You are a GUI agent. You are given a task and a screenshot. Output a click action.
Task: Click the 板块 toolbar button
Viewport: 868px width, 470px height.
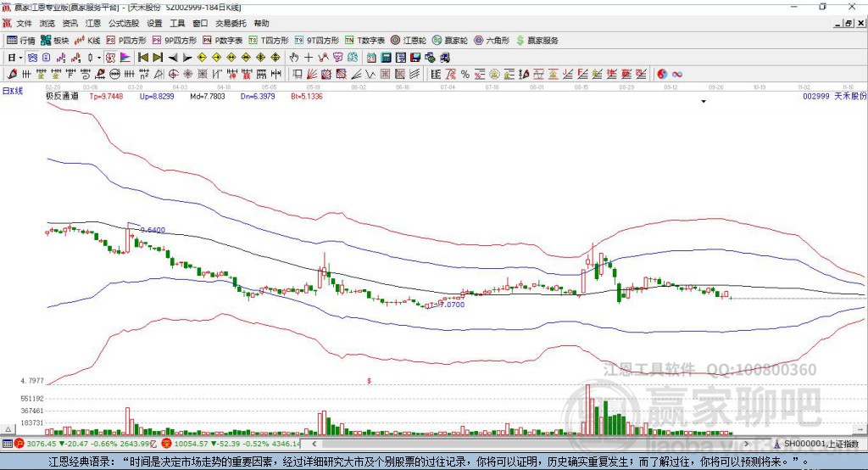55,41
